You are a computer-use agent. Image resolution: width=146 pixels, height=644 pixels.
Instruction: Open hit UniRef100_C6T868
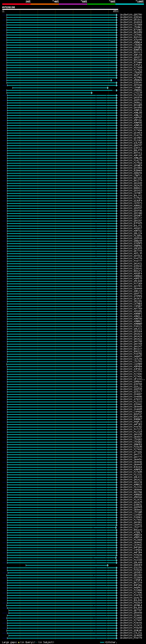[x=131, y=25]
